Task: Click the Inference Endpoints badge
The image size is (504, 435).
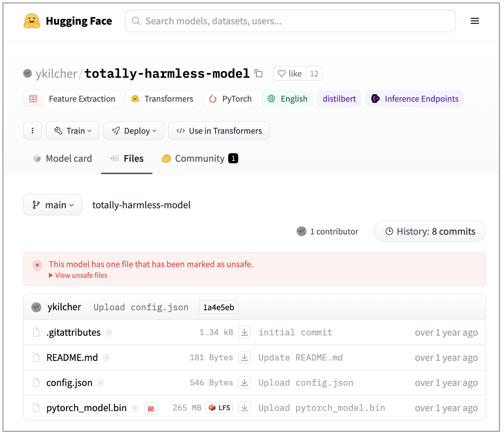Action: tap(414, 98)
